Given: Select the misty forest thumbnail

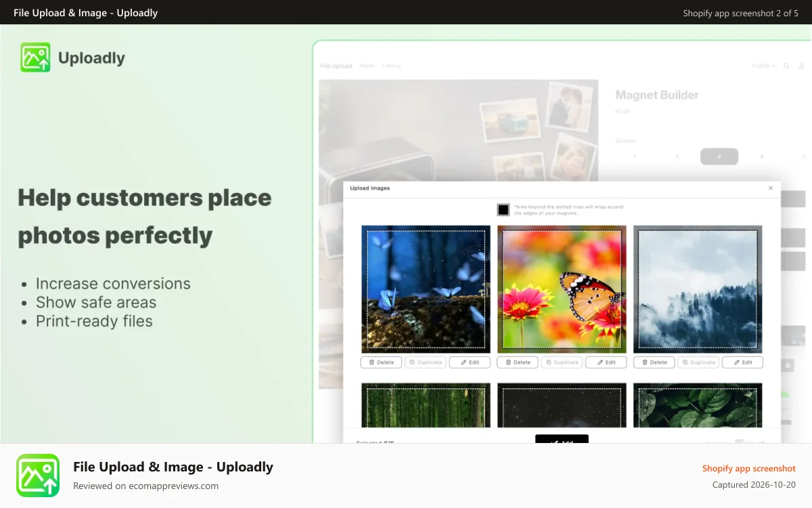Looking at the screenshot, I should coord(698,289).
